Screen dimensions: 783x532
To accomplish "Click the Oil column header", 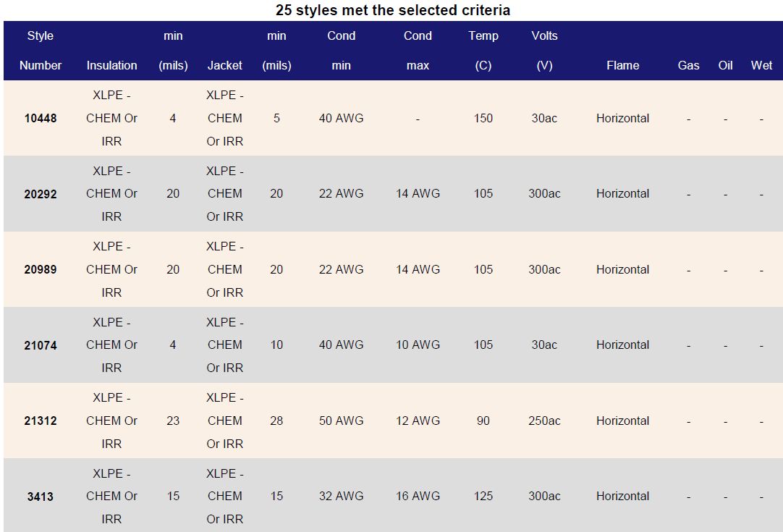I will coord(725,65).
